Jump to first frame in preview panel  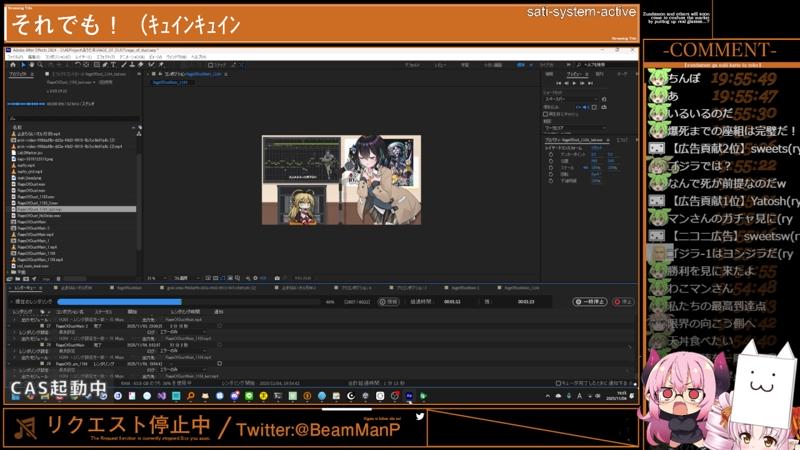tap(559, 83)
